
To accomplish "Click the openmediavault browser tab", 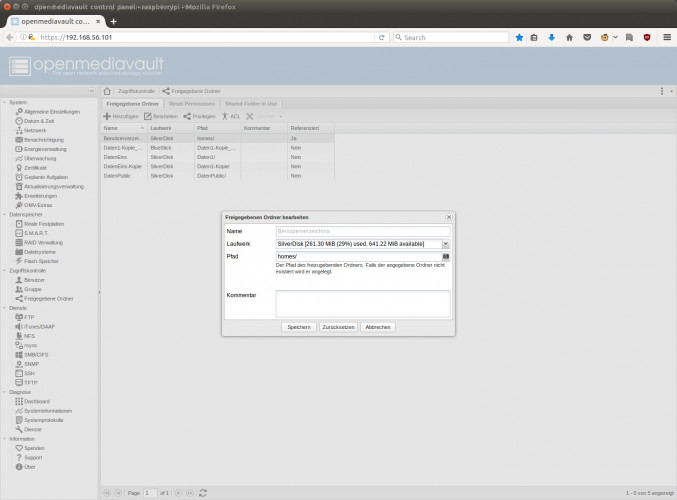I will [x=56, y=21].
